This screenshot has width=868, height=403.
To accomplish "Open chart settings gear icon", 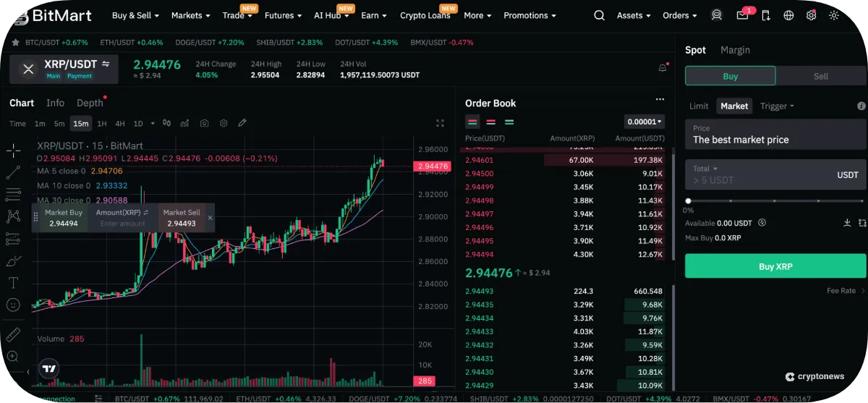I will click(x=224, y=123).
